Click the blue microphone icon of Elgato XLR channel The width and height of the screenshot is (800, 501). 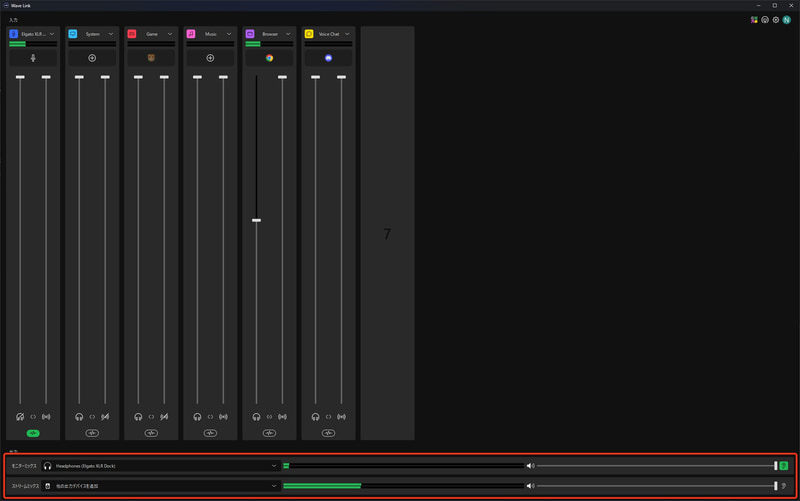coord(14,34)
